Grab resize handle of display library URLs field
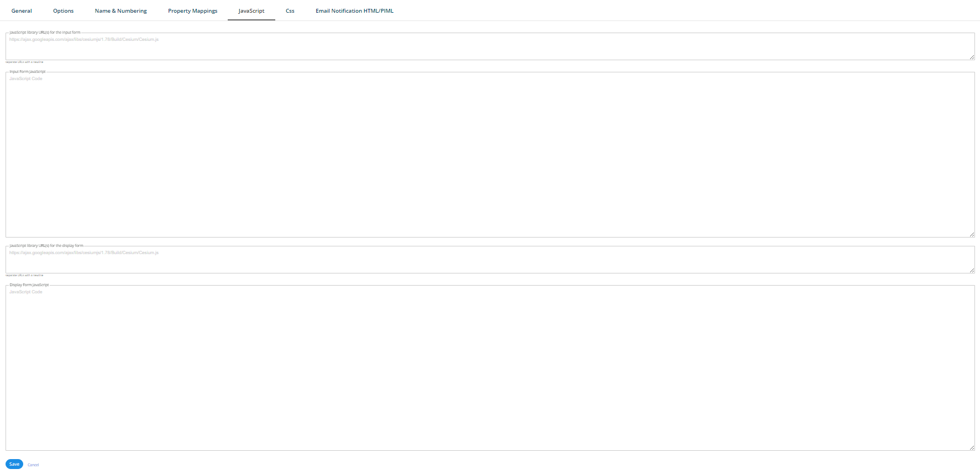The width and height of the screenshot is (980, 474). [x=972, y=270]
